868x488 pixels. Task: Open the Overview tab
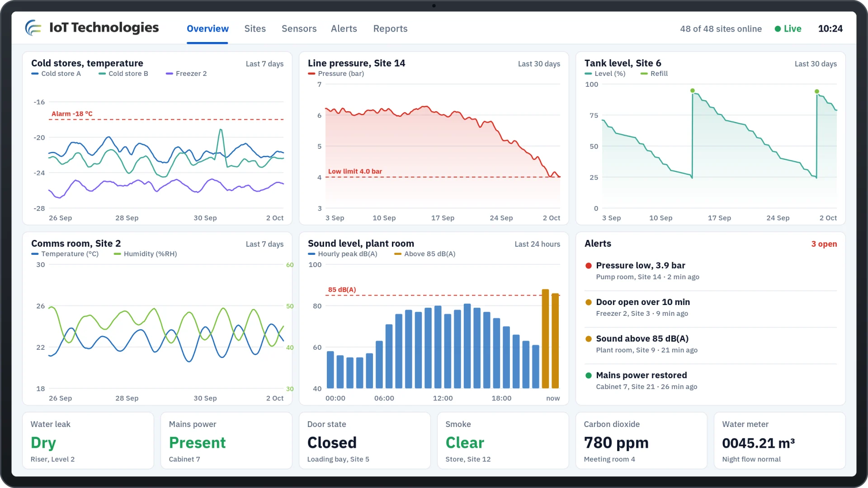point(208,29)
